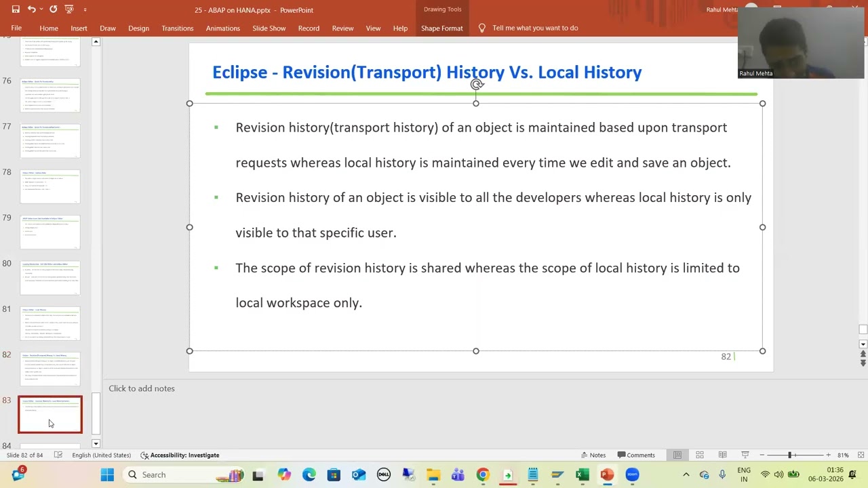This screenshot has width=868, height=488.
Task: Select the Slide Show tab
Action: (x=269, y=28)
